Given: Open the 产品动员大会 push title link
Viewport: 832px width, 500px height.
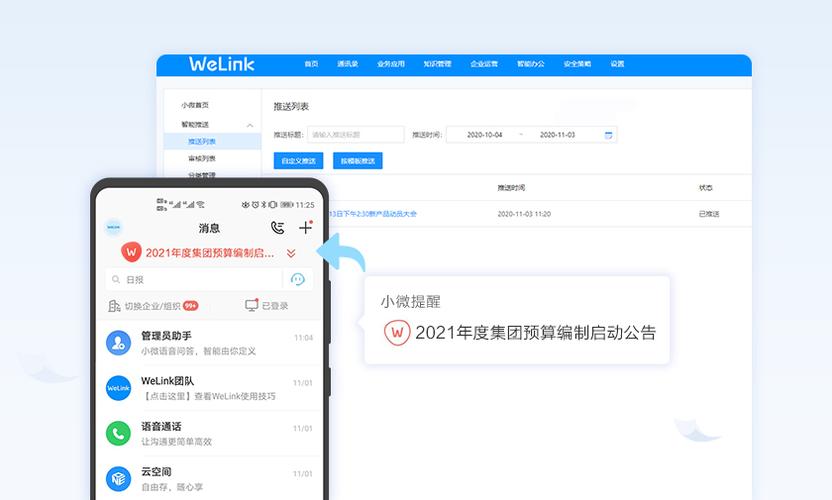Looking at the screenshot, I should [x=373, y=214].
